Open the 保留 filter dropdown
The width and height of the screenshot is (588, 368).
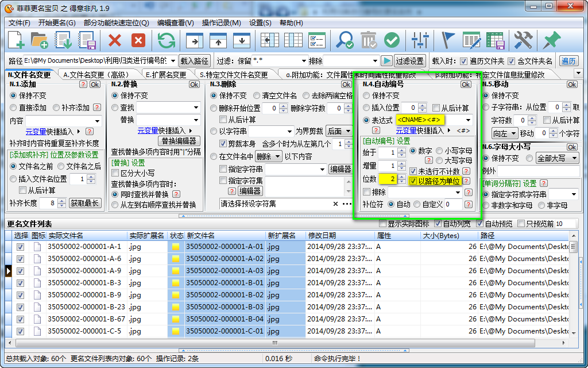point(304,60)
